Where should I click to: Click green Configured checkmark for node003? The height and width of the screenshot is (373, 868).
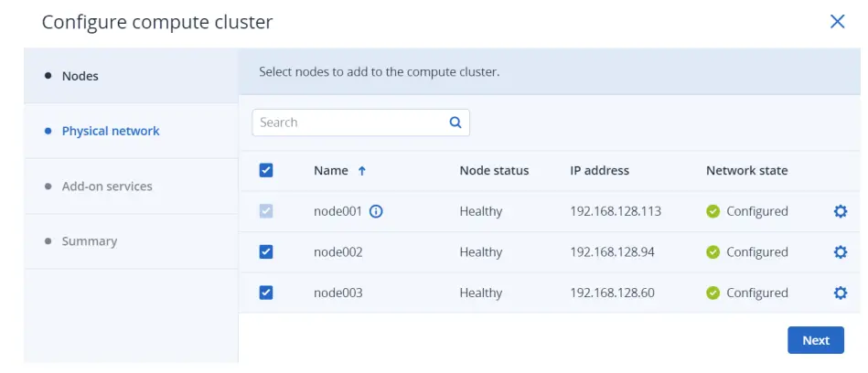713,293
